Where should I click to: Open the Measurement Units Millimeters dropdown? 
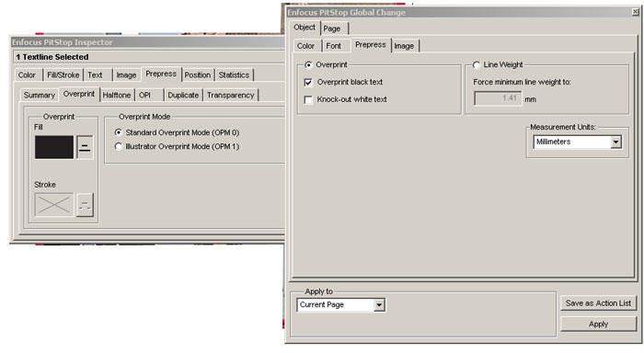[577, 142]
